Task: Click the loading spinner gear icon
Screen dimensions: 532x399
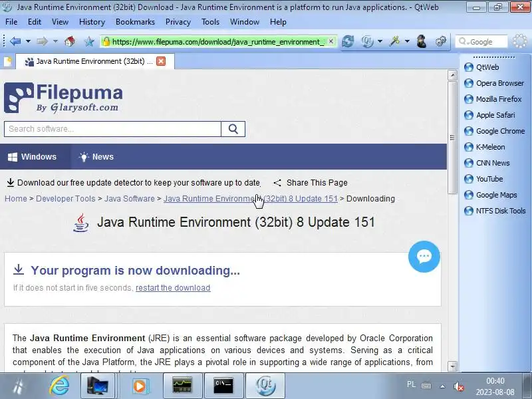Action: coord(520,41)
